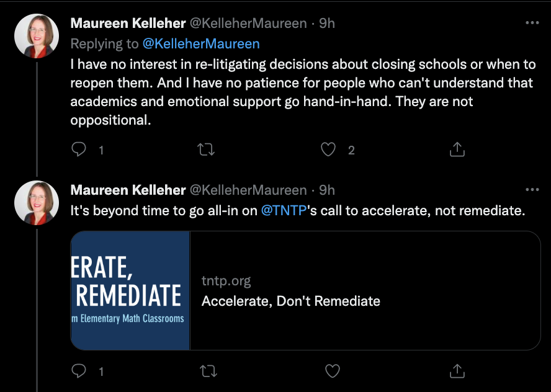Open the 9h timestamp on first tweet
The height and width of the screenshot is (392, 551).
coord(327,23)
